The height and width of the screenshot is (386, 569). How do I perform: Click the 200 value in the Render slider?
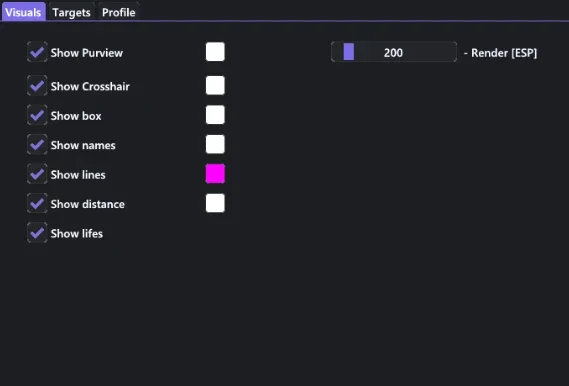coord(393,53)
